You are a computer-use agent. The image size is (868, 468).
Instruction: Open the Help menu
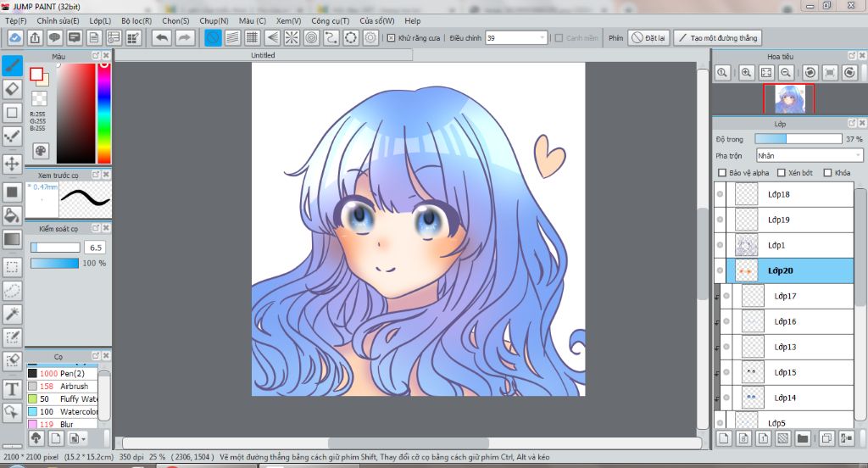click(x=413, y=21)
